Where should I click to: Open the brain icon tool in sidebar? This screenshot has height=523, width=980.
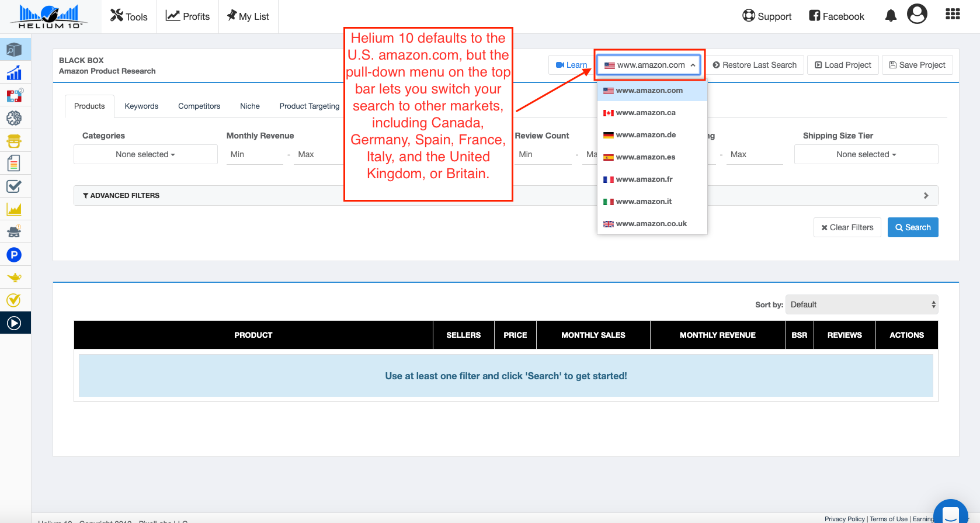click(14, 118)
